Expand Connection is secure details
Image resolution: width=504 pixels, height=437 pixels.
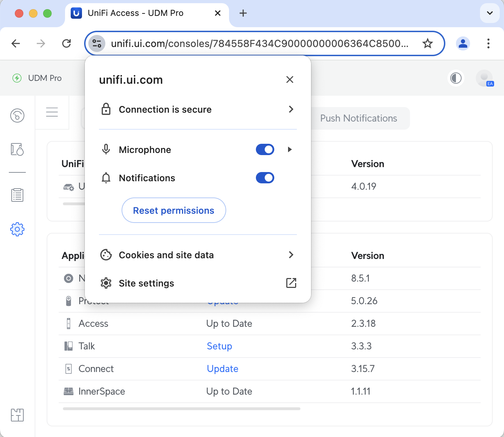point(198,110)
